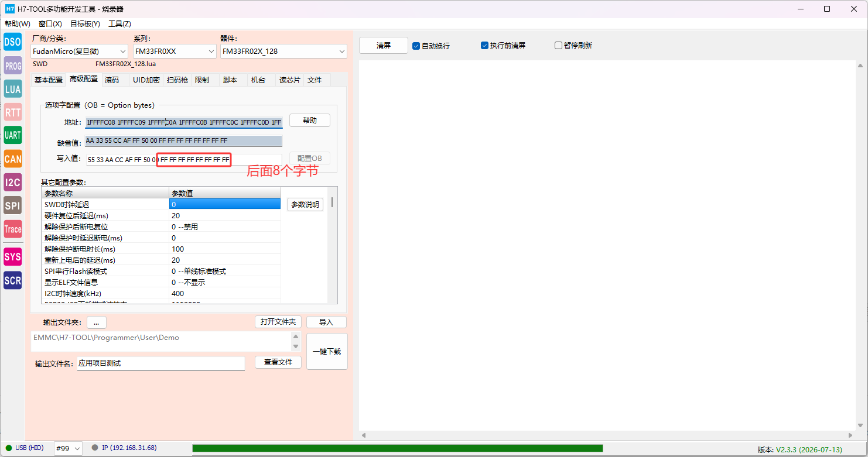
Task: Click the 写入值 option bytes input field
Action: pos(184,160)
